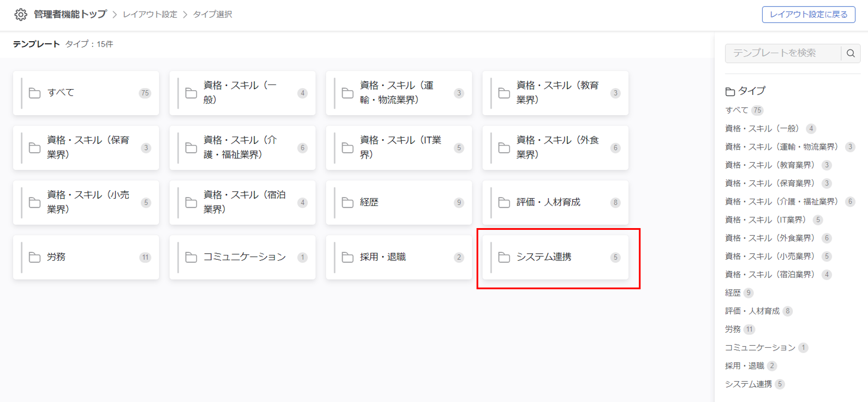Screen dimensions: 868x402
Task: Click the folder icon on コミュニケーション card
Action: point(192,257)
